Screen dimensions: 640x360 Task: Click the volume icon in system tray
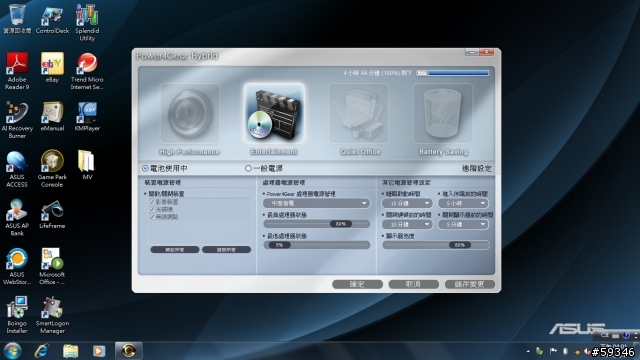coord(587,351)
